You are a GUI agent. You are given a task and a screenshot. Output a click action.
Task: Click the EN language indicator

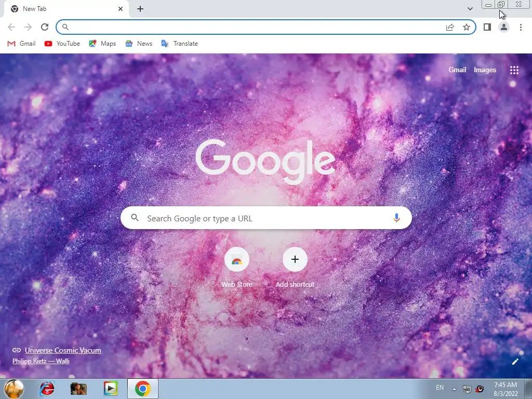[x=440, y=388]
